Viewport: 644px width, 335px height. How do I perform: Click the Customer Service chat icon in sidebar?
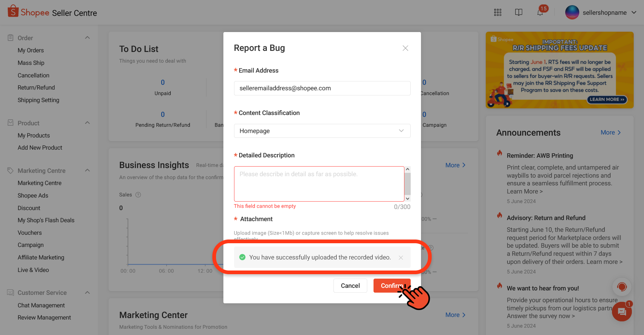coord(10,292)
